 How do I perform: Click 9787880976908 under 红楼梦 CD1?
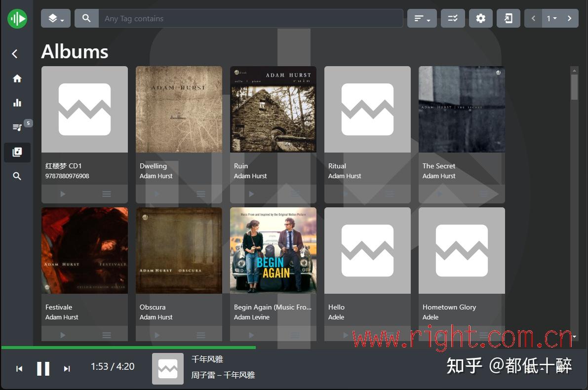click(67, 176)
